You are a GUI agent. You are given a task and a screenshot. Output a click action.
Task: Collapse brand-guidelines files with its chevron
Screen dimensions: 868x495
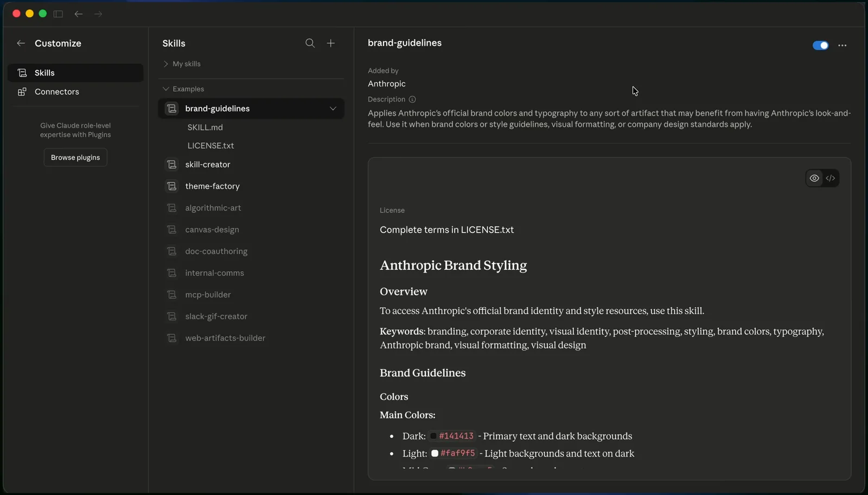(x=333, y=109)
